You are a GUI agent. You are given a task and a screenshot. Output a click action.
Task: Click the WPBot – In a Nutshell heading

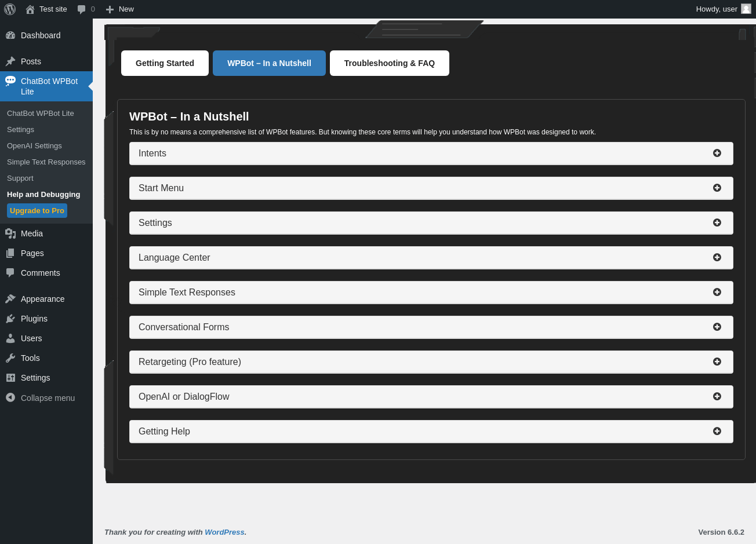click(x=189, y=116)
